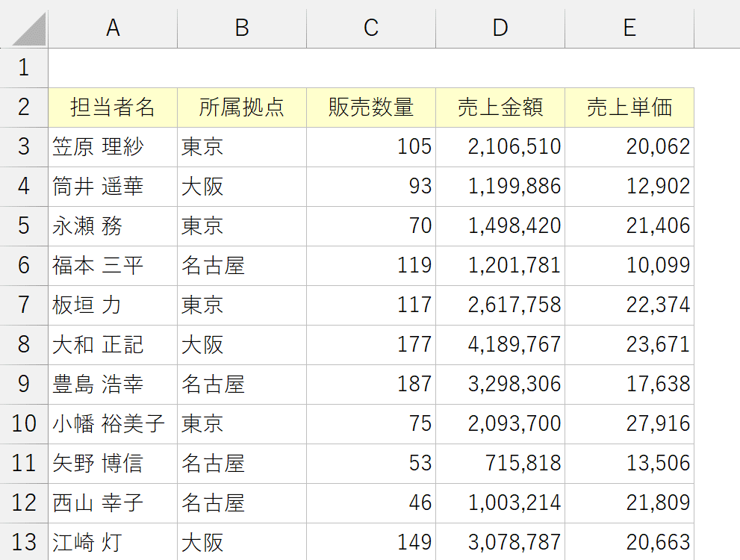Click 名古屋 in 福本 三平 row
740x560 pixels.
pos(242,266)
